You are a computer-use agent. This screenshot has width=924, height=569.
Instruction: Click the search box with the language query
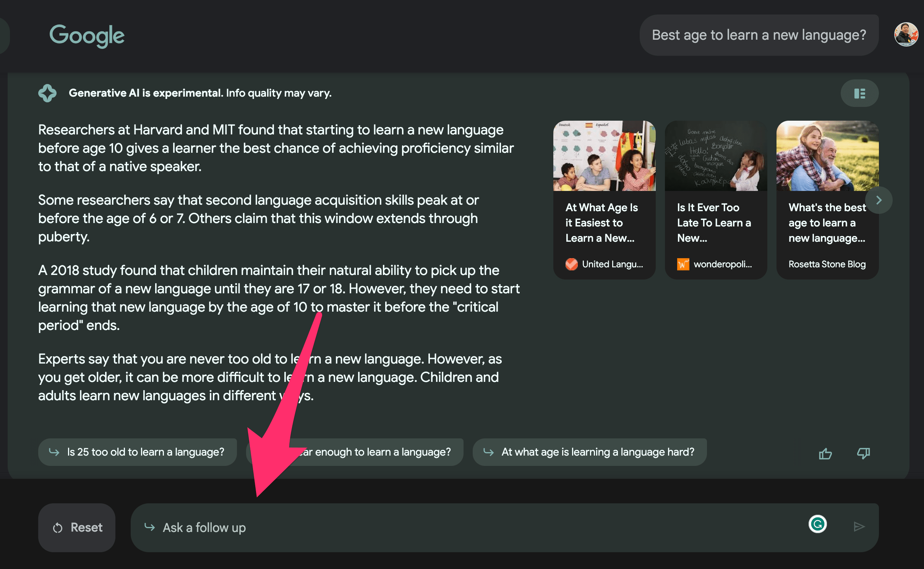click(x=759, y=35)
